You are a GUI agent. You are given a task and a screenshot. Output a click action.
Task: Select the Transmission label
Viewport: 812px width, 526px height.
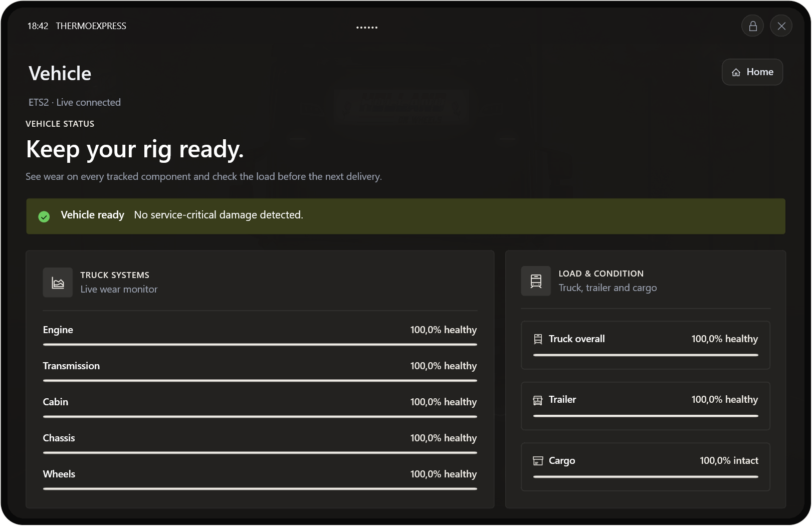71,366
